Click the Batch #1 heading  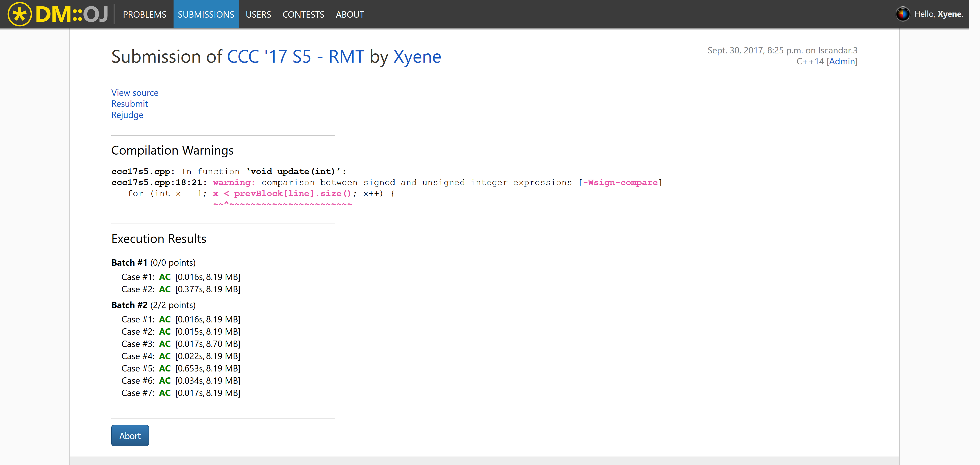[129, 262]
